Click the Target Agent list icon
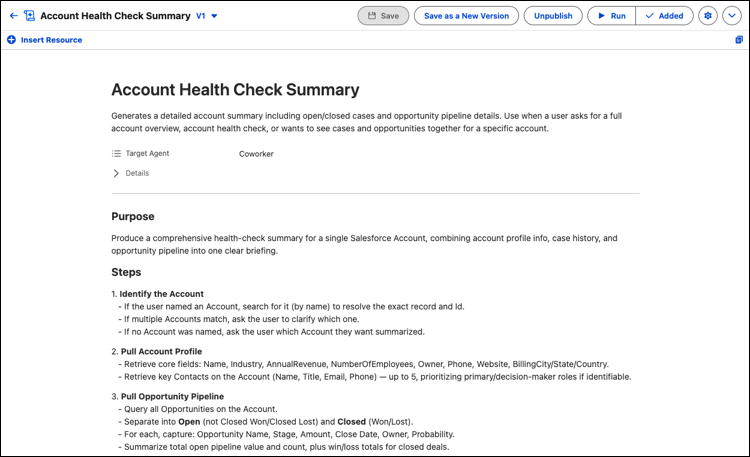This screenshot has height=457, width=750. [116, 154]
